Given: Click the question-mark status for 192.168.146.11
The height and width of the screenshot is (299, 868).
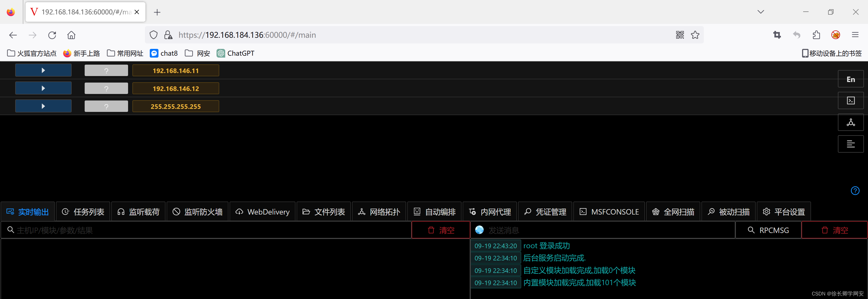Looking at the screenshot, I should tap(106, 70).
